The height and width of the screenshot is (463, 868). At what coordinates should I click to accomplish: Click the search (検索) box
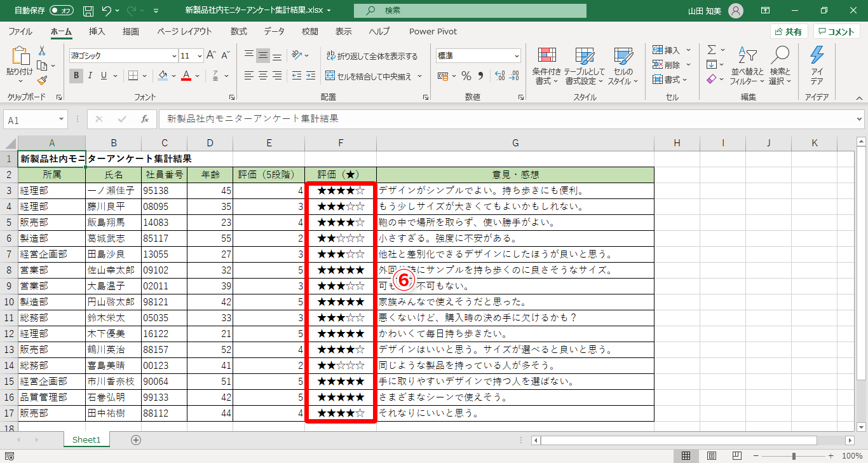point(470,11)
